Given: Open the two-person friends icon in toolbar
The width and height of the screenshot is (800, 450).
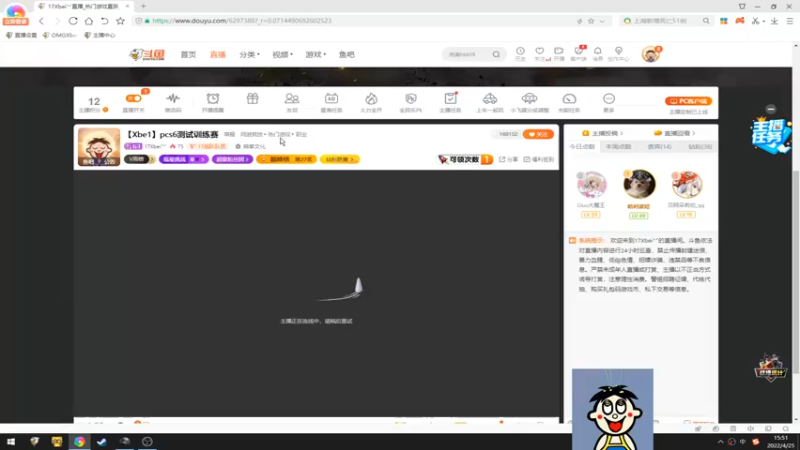Looking at the screenshot, I should [292, 98].
